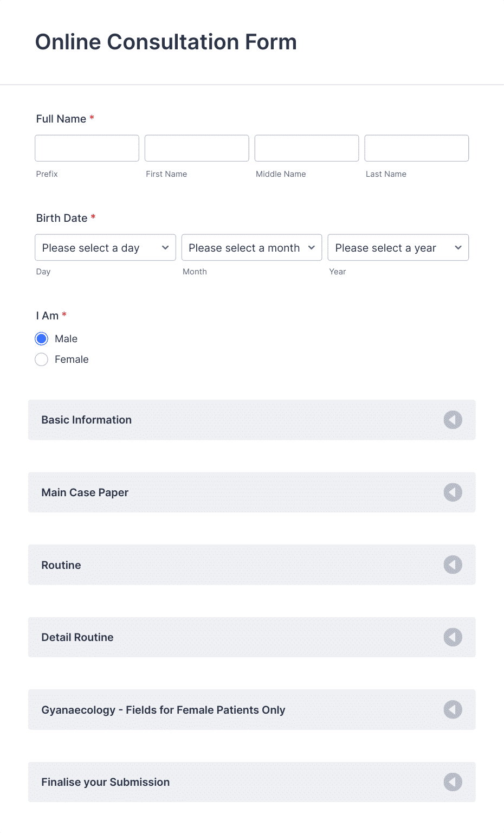This screenshot has width=504, height=833.
Task: Deselect Male by clicking Female option
Action: (41, 359)
